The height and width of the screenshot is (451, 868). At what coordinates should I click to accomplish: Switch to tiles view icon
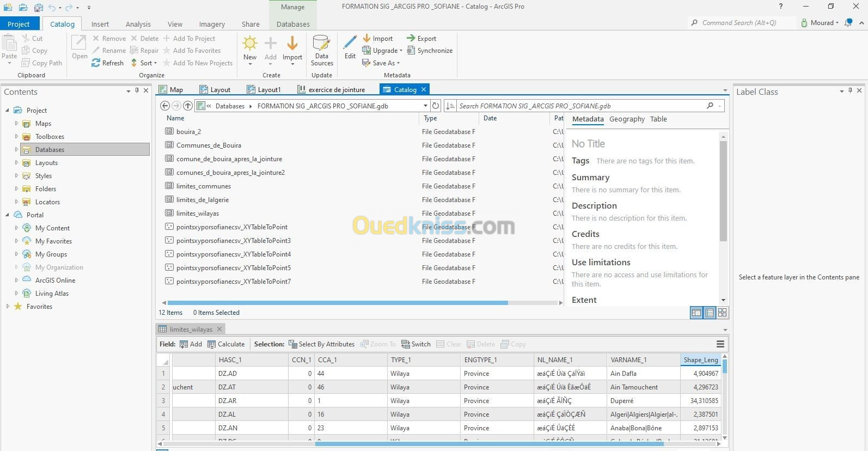pos(723,313)
